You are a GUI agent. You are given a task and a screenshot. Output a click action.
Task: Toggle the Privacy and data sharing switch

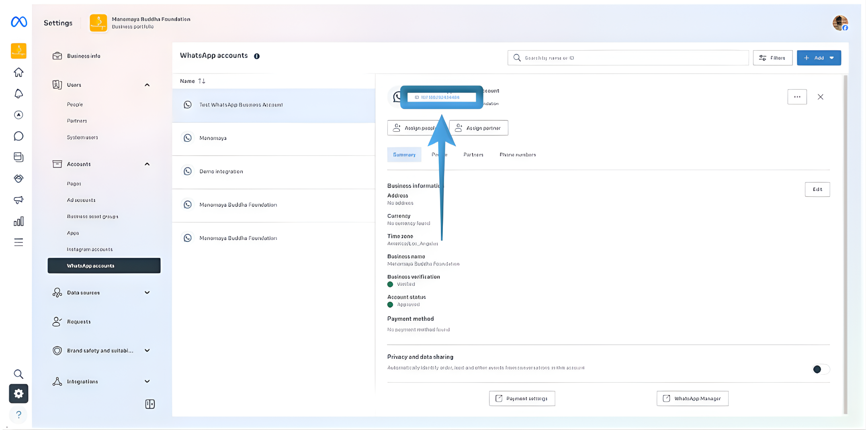(x=820, y=369)
